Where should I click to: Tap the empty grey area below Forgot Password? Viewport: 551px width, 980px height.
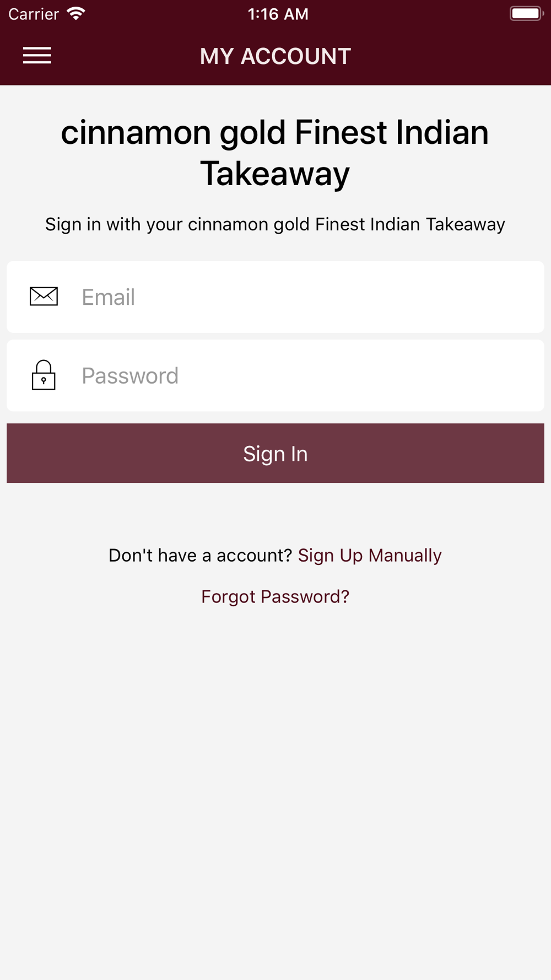tap(275, 794)
